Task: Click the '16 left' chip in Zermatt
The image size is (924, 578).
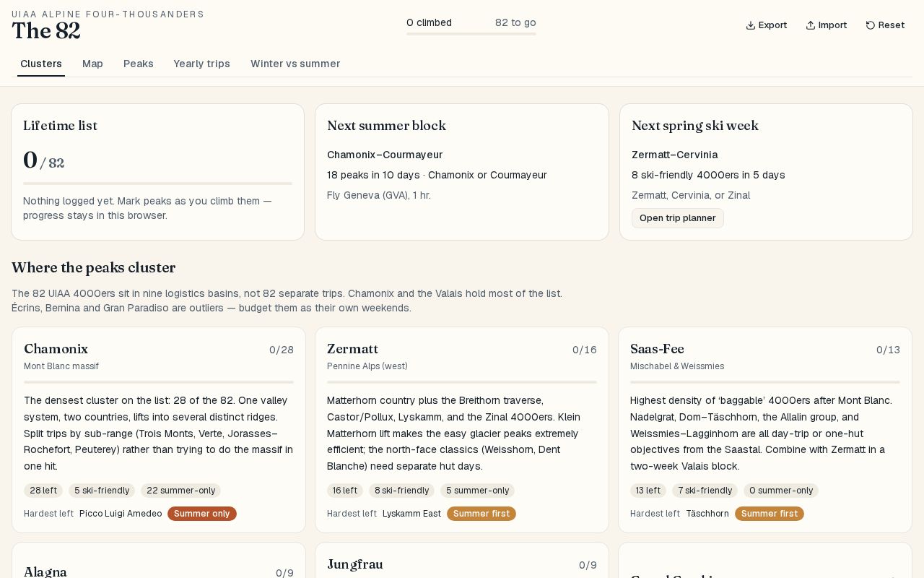Action: [x=345, y=491]
